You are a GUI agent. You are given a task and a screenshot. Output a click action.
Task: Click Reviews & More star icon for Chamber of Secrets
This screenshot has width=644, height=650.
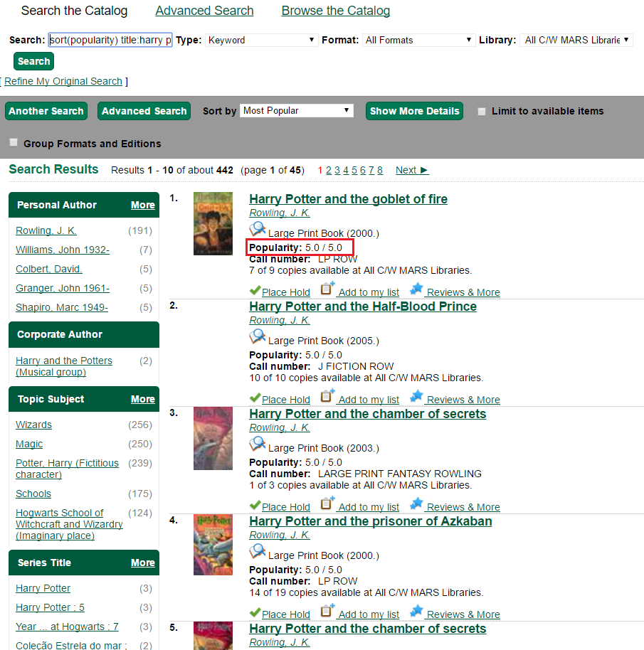[x=416, y=504]
